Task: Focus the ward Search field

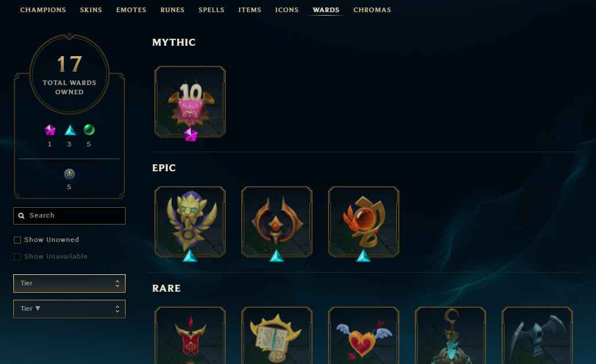Action: [x=69, y=216]
